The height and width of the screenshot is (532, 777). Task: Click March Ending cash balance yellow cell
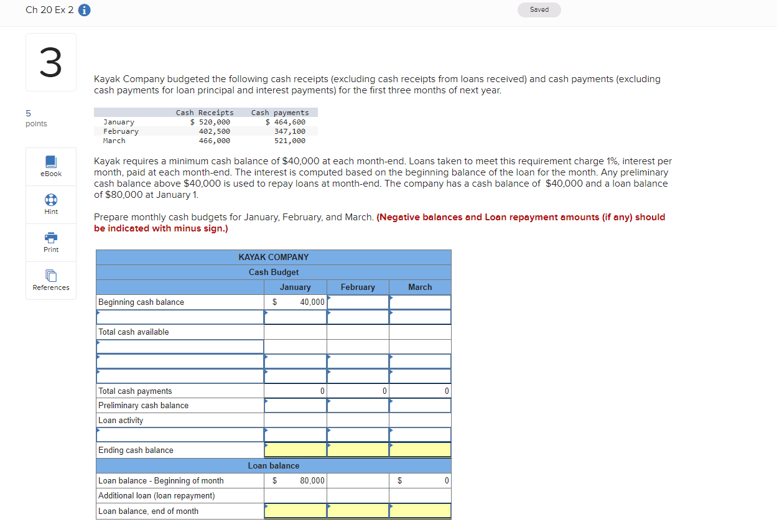pos(421,450)
